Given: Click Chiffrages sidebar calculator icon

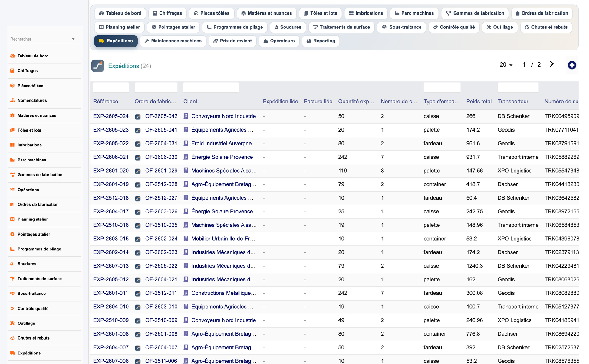Looking at the screenshot, I should [12, 71].
